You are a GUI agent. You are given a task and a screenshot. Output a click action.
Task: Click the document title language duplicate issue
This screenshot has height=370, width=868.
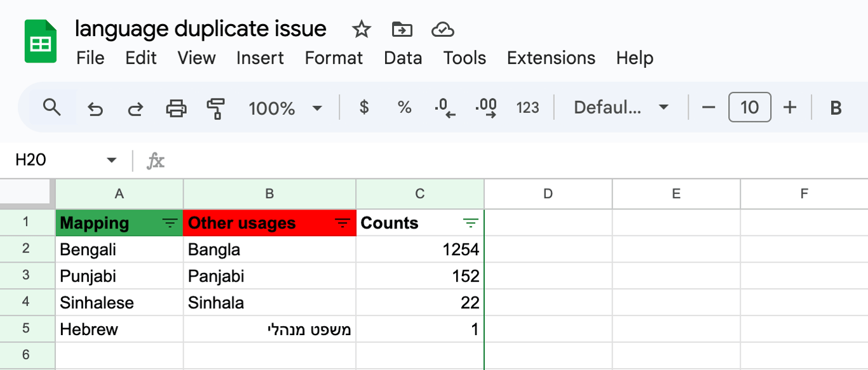(201, 29)
